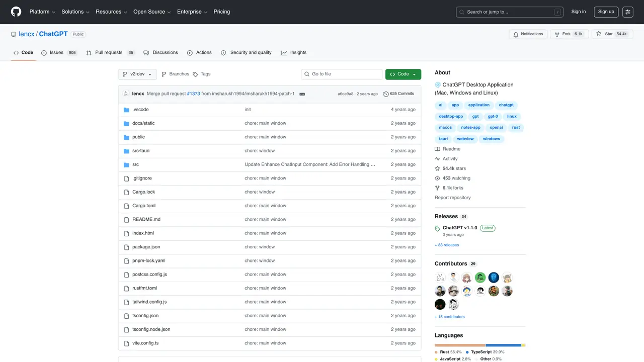
Task: Click the Sign up button
Action: click(x=606, y=12)
